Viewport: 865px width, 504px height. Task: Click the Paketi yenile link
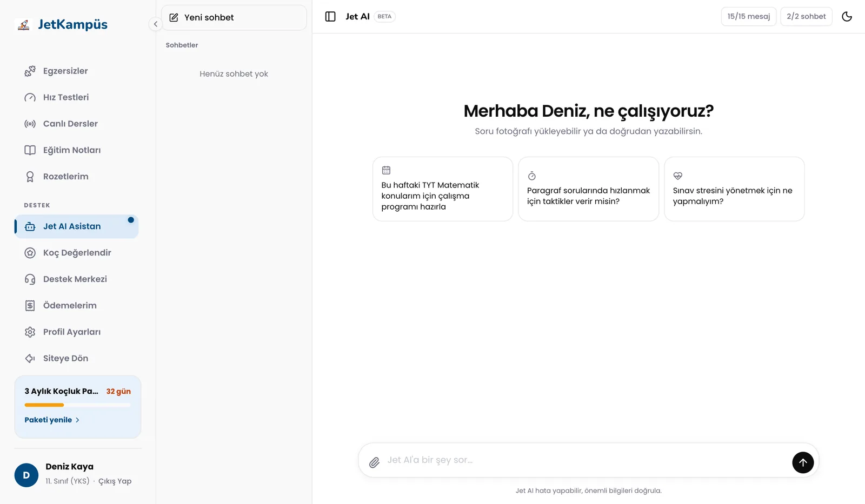52,420
